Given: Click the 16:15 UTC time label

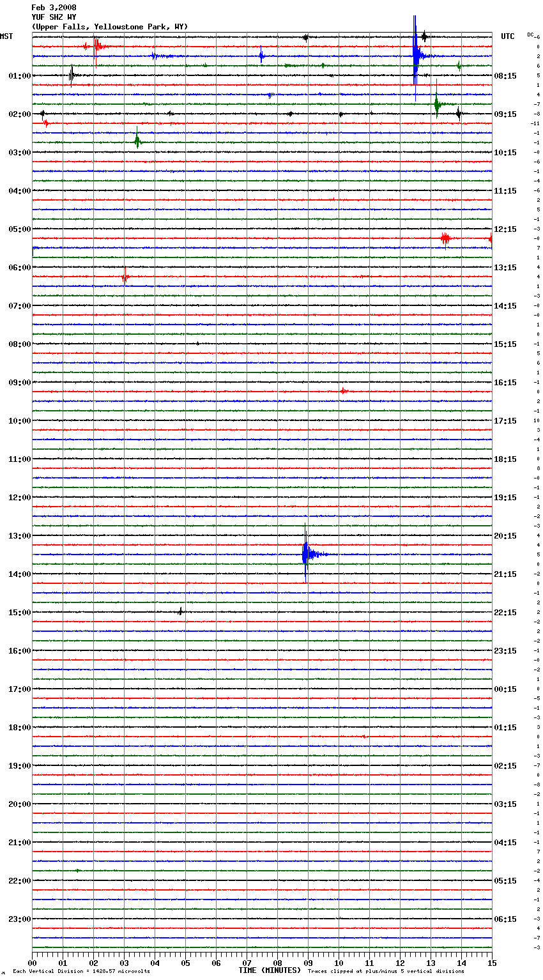Looking at the screenshot, I should (x=505, y=383).
